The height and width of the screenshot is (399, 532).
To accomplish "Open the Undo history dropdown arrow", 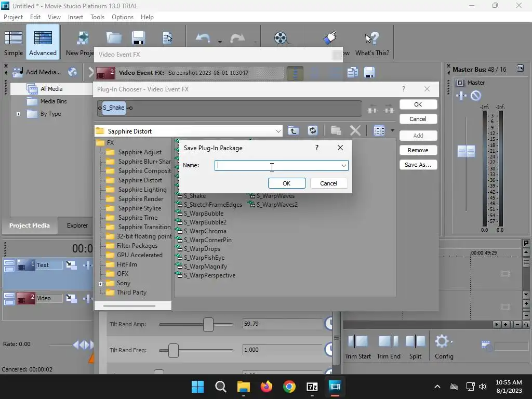I will tap(220, 42).
